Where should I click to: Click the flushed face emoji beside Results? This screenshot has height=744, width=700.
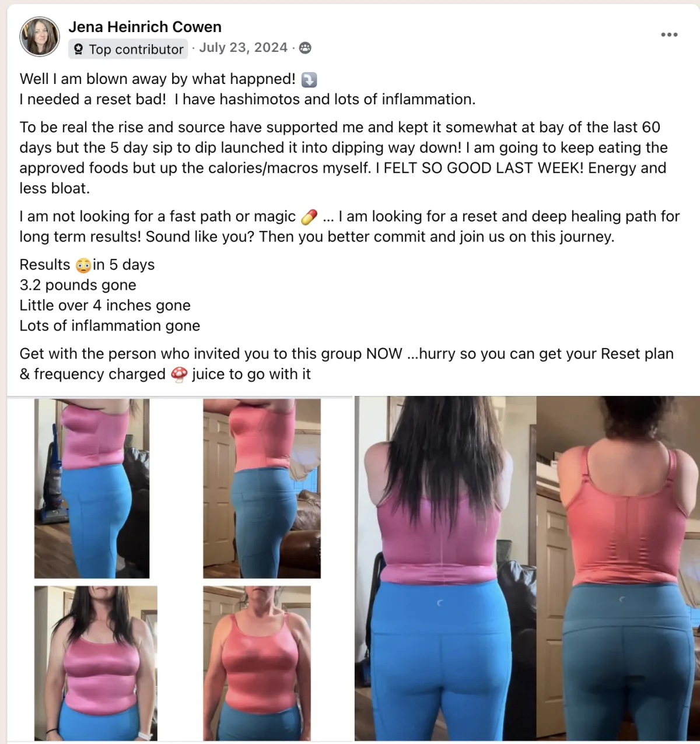click(83, 265)
